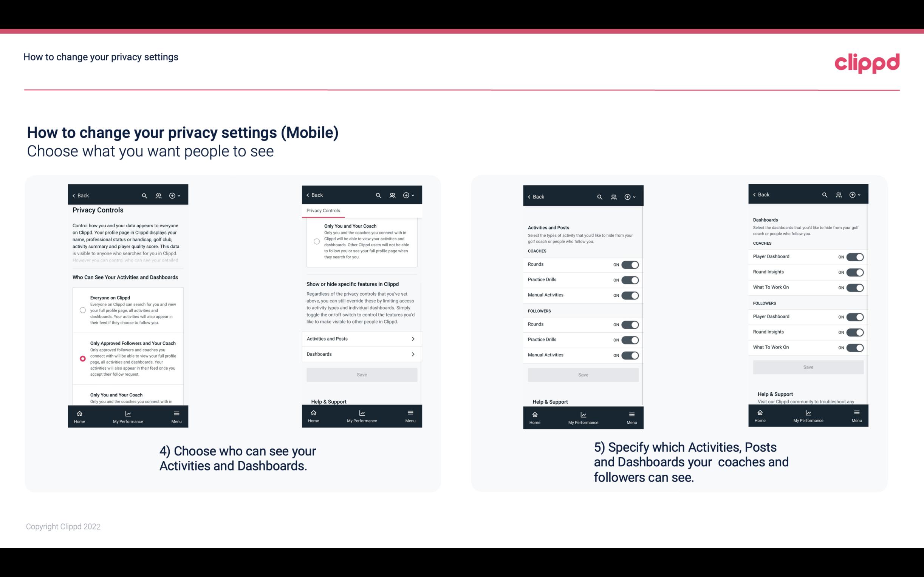Open Privacy Controls tab
Viewport: 924px width, 577px height.
(323, 211)
